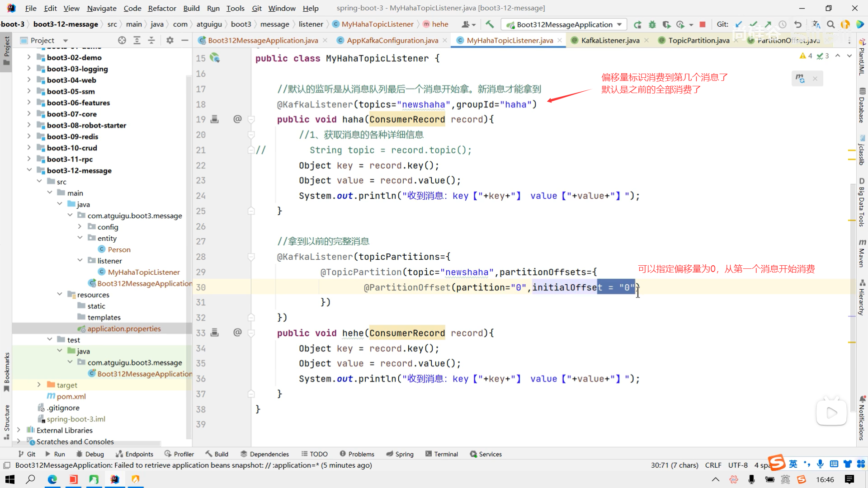868x488 pixels.
Task: Rerun Boot312MessageApplication with the rerun icon
Action: tap(637, 24)
